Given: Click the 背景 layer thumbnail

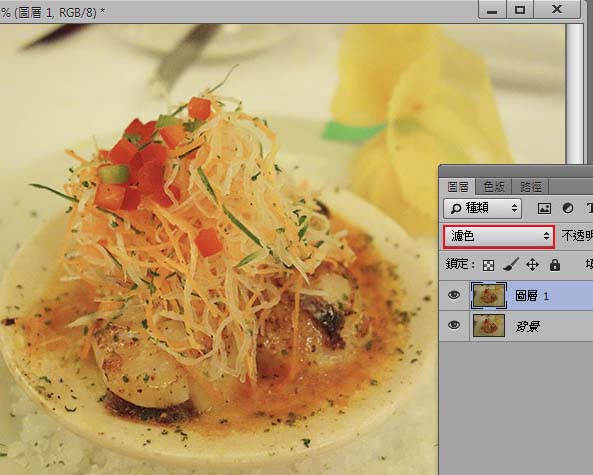Looking at the screenshot, I should (489, 326).
